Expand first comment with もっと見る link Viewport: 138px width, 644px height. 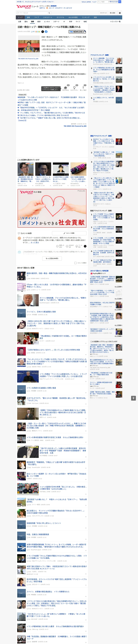[35, 242]
